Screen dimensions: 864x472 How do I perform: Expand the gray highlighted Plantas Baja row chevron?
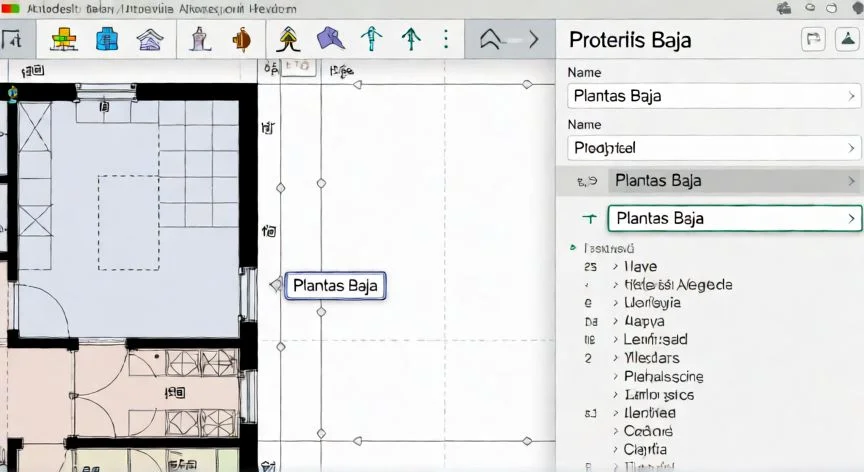851,181
